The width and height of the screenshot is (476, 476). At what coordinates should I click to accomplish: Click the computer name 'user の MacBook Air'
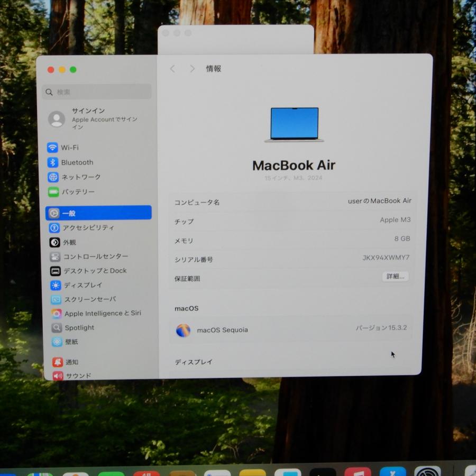pyautogui.click(x=379, y=201)
